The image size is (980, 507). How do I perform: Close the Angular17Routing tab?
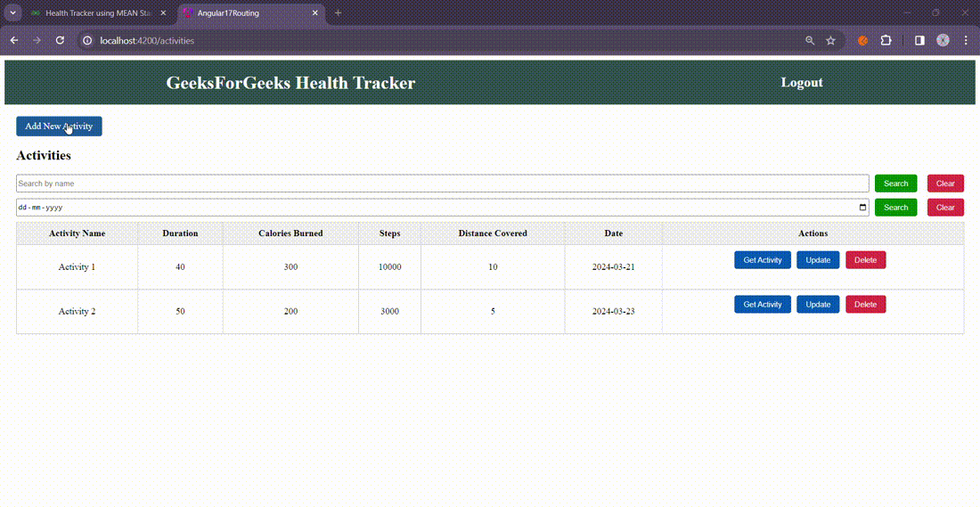coord(315,12)
